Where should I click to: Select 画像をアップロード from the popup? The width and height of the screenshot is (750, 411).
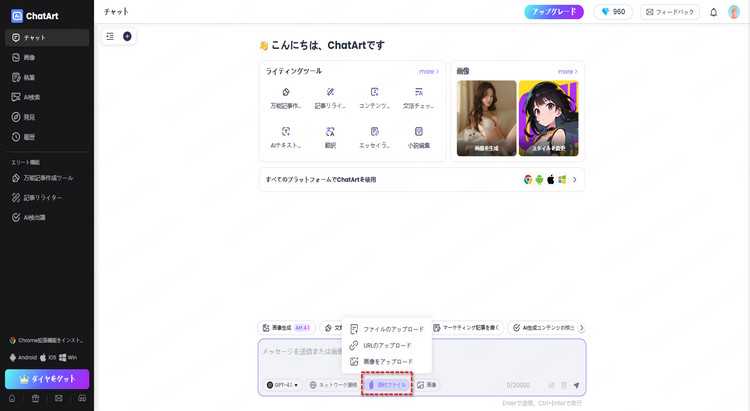[387, 362]
